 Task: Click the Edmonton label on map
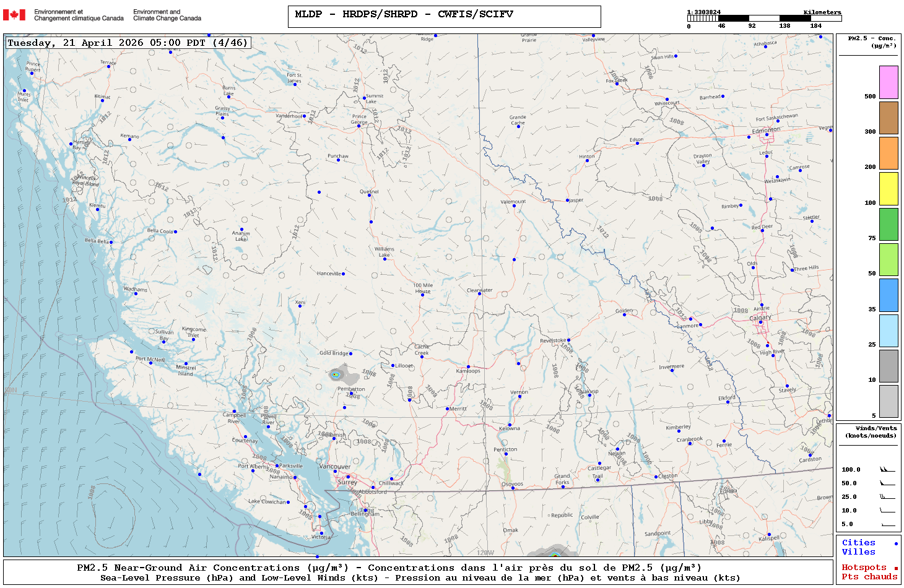point(766,131)
